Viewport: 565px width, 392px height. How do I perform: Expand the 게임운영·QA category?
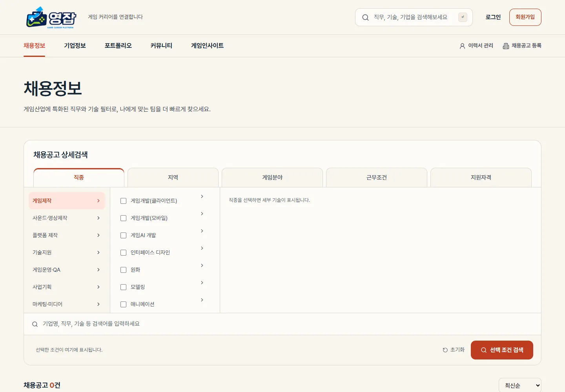67,270
